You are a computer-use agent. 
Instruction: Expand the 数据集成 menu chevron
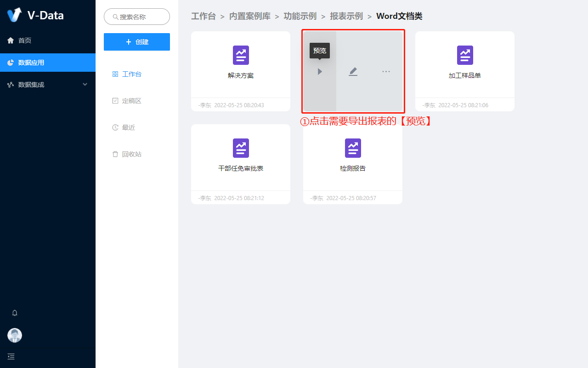(85, 85)
